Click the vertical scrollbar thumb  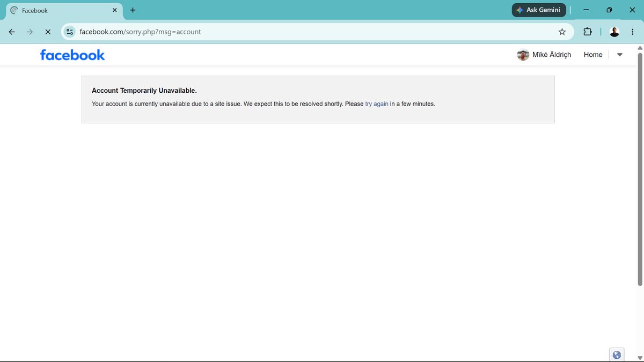click(639, 169)
